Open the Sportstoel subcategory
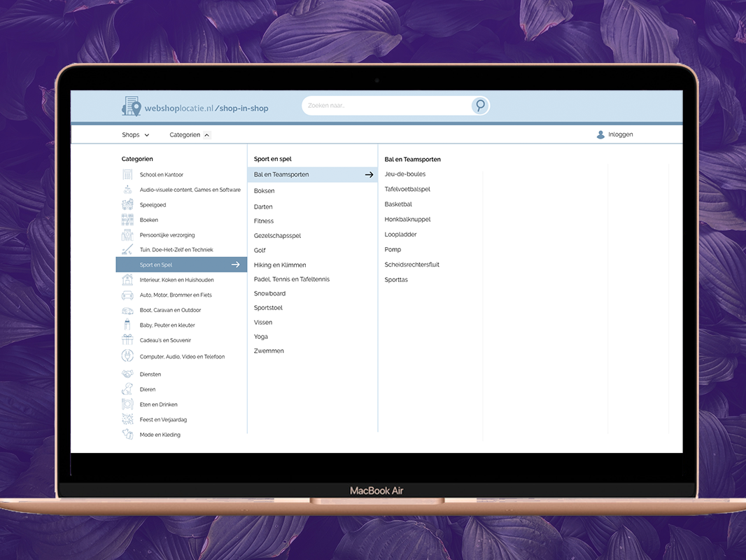Image resolution: width=746 pixels, height=560 pixels. coord(268,308)
